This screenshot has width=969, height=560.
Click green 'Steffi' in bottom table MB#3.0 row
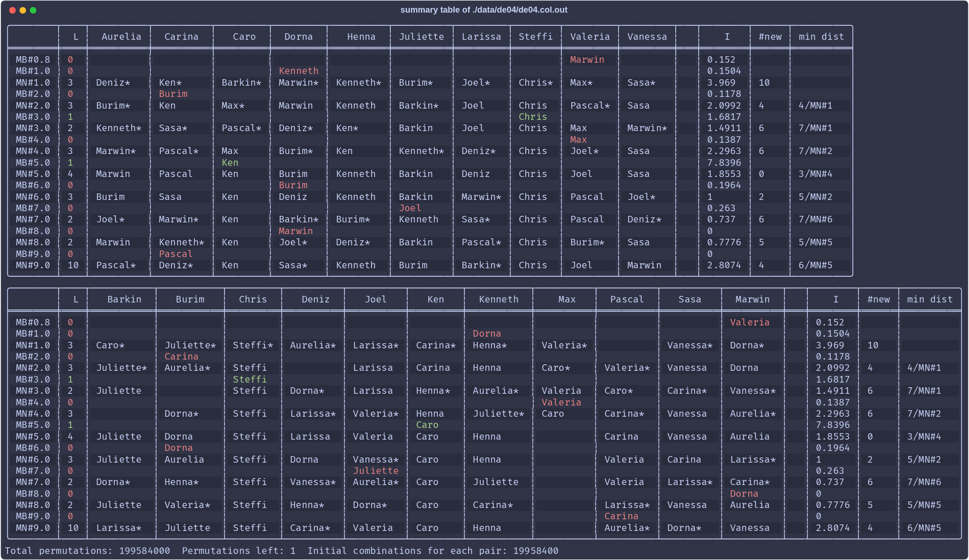[x=250, y=379]
